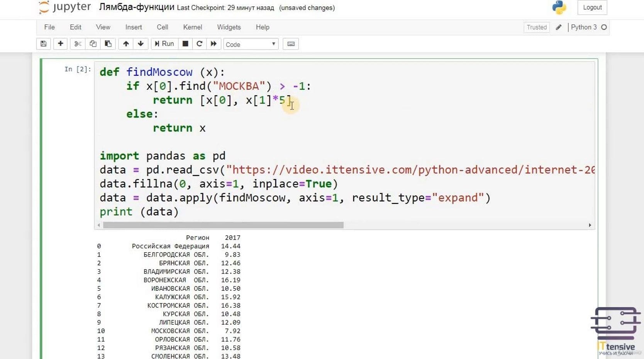Screen dimensions: 644x359
Task: Click the МОСКОВСКАЯ ОБЛ. output row
Action: [169, 331]
